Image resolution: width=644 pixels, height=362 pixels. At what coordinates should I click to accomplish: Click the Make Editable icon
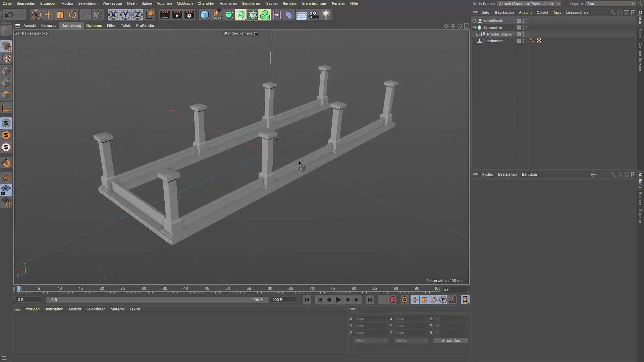click(x=6, y=31)
